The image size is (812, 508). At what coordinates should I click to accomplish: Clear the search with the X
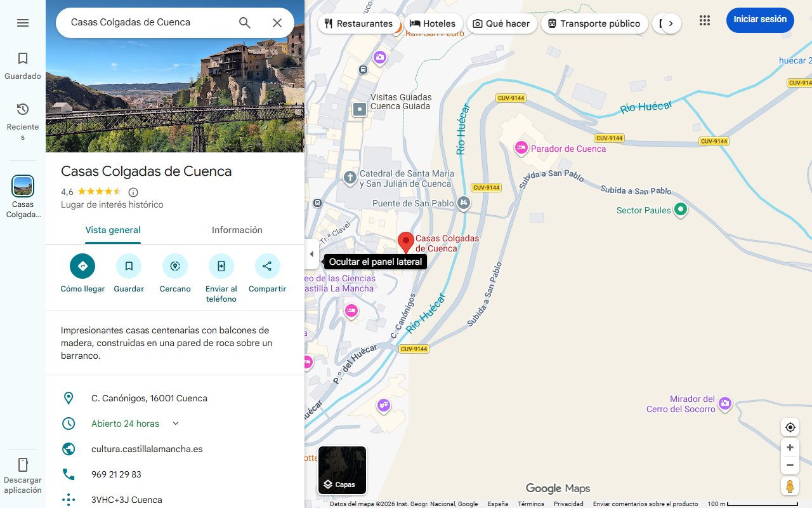tap(277, 22)
